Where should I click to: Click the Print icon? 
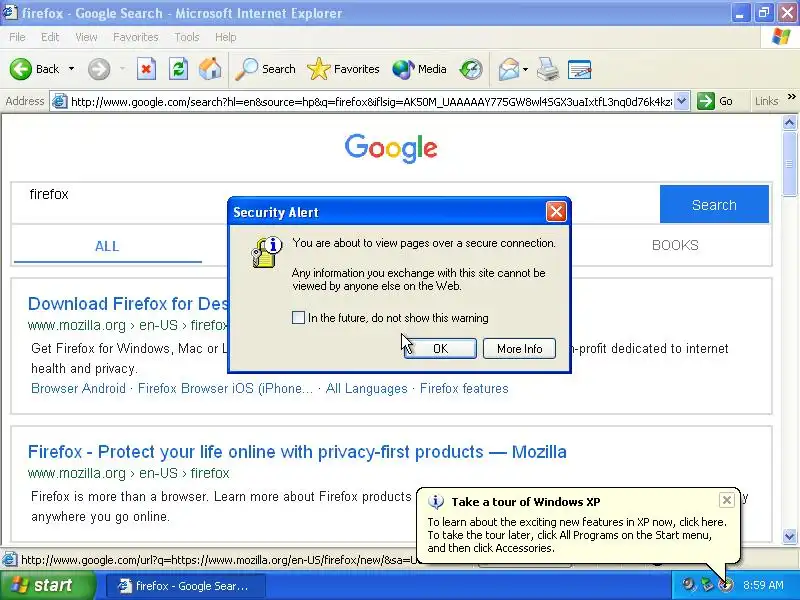click(548, 69)
